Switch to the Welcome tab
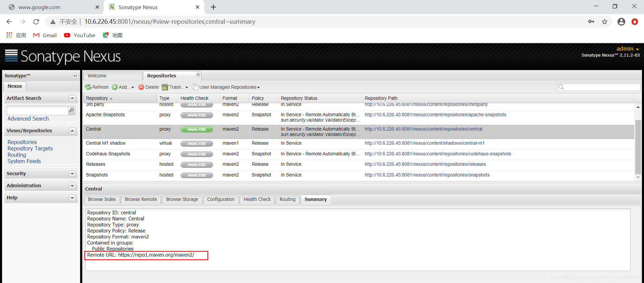644x283 pixels. click(113, 76)
